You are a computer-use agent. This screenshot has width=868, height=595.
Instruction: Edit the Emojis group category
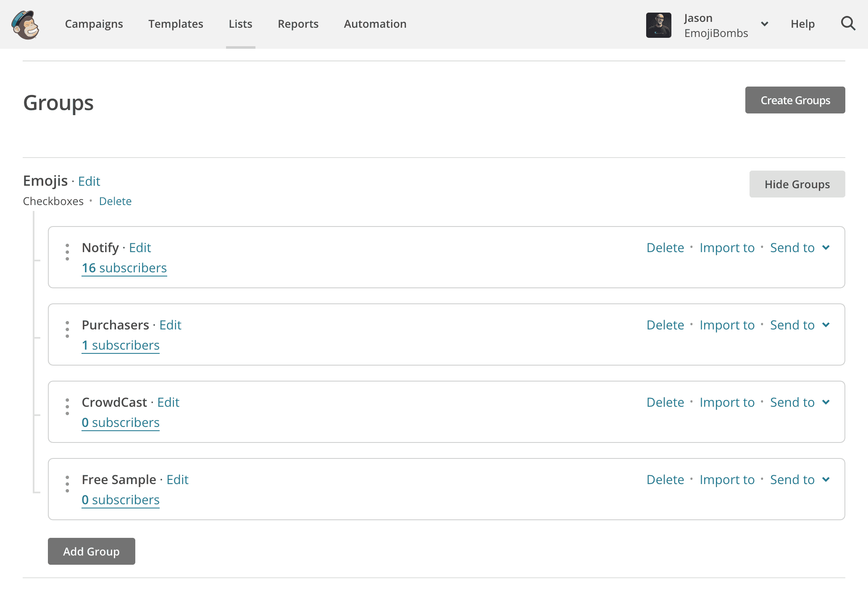(x=89, y=181)
